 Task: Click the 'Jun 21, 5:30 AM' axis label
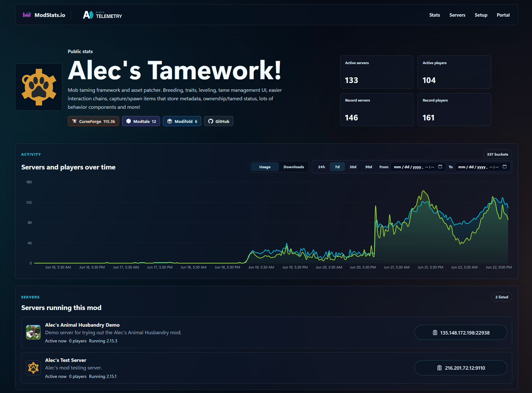[396, 267]
